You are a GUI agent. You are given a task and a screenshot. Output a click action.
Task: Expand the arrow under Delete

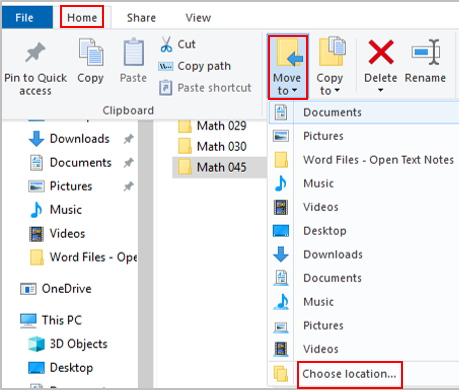(x=380, y=90)
